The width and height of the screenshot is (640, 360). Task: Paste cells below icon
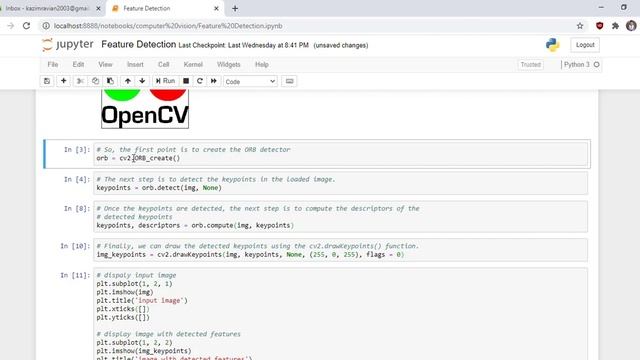click(x=110, y=81)
